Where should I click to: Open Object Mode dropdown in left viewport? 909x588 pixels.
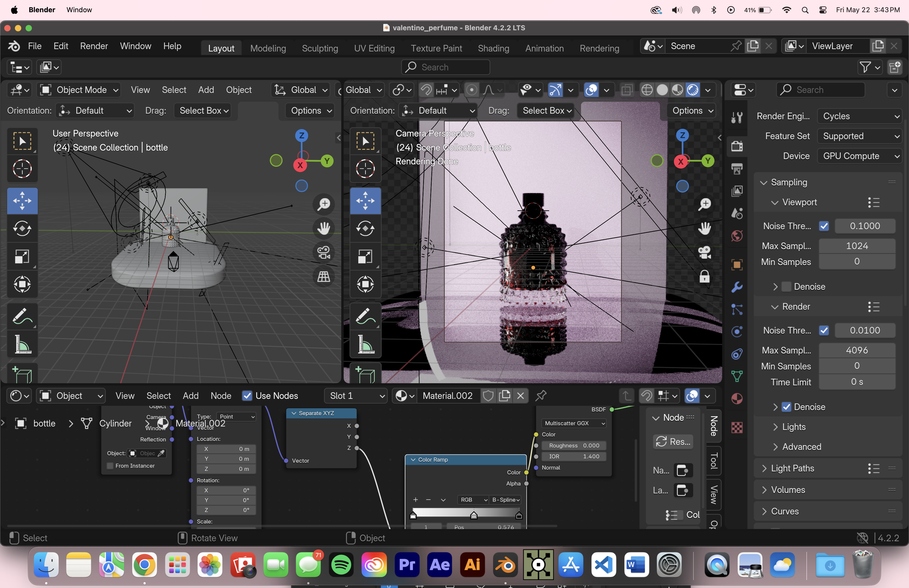point(79,90)
